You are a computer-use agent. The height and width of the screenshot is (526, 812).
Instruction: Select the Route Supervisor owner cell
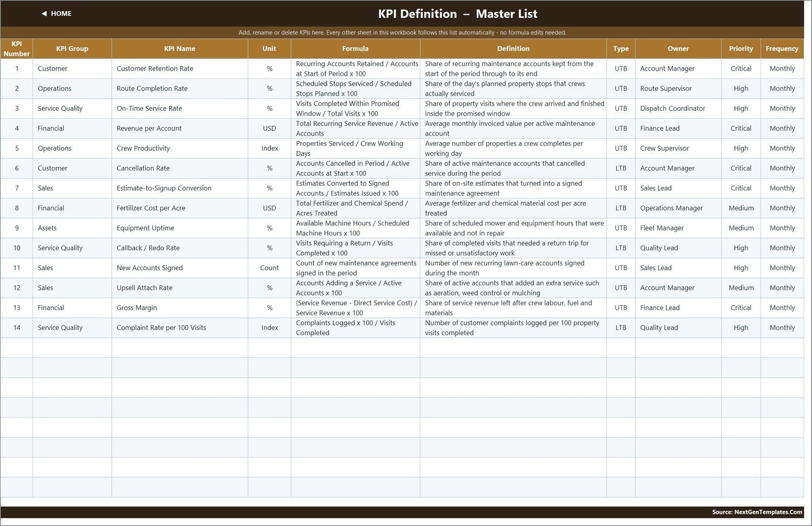(x=678, y=88)
